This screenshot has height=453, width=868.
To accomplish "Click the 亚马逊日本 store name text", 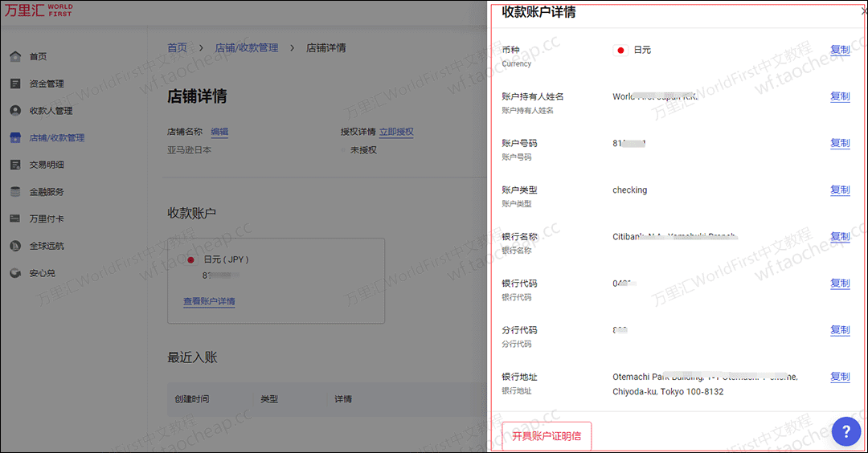I will (x=190, y=150).
